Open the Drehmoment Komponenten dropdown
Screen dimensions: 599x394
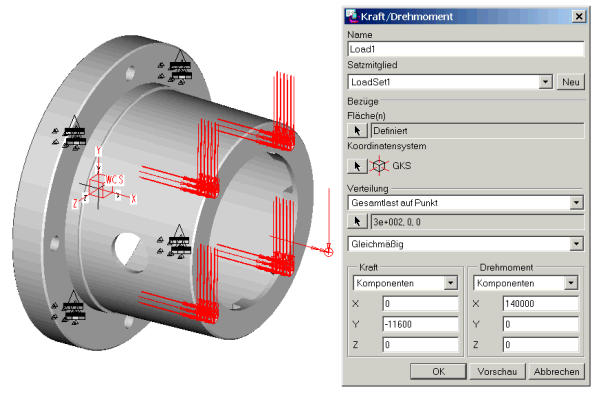click(x=571, y=283)
